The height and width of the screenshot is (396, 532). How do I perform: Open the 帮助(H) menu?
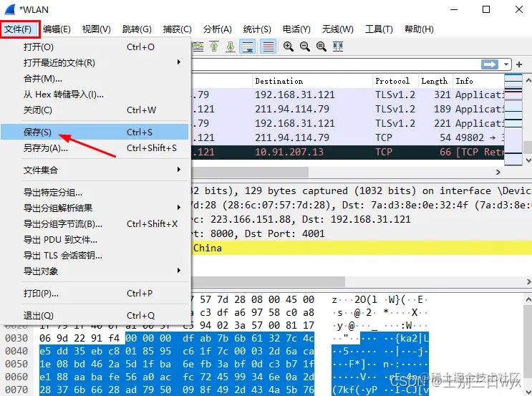(x=419, y=29)
